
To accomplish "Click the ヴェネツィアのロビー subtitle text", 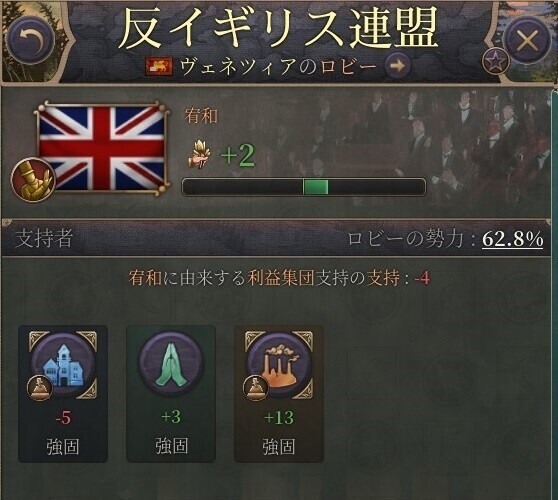I will tap(278, 66).
